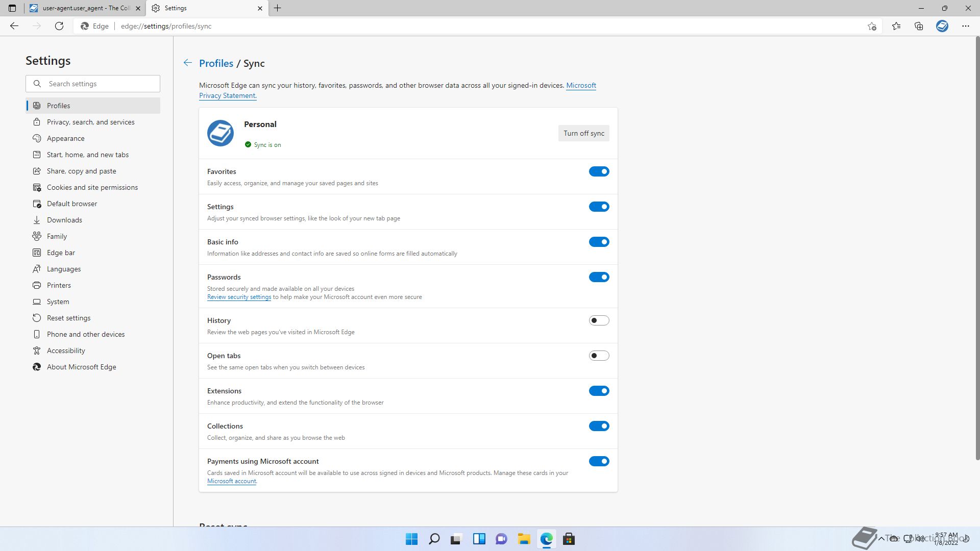Open Share, copy and paste settings
980x551 pixels.
pyautogui.click(x=93, y=171)
